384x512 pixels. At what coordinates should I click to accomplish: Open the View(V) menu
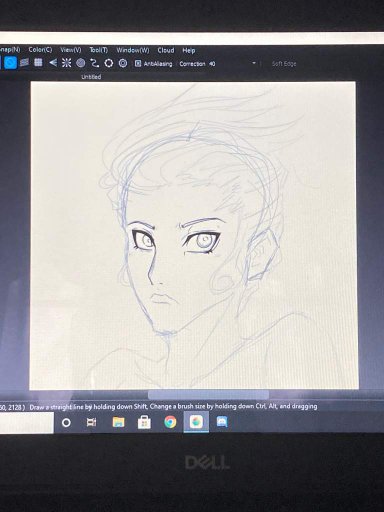71,50
